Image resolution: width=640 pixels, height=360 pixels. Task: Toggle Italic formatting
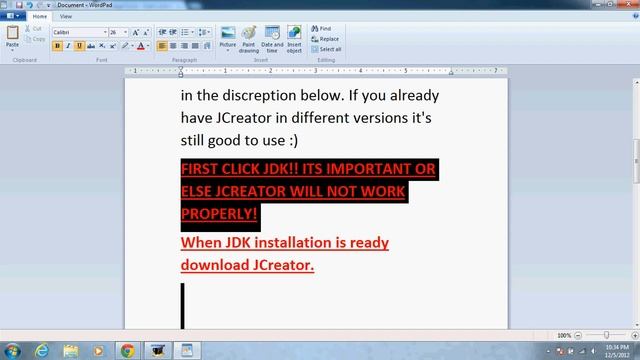pos(68,46)
